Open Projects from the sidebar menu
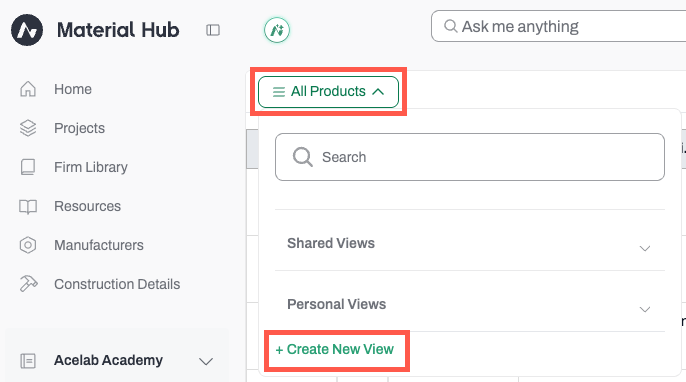686x382 pixels. point(80,128)
